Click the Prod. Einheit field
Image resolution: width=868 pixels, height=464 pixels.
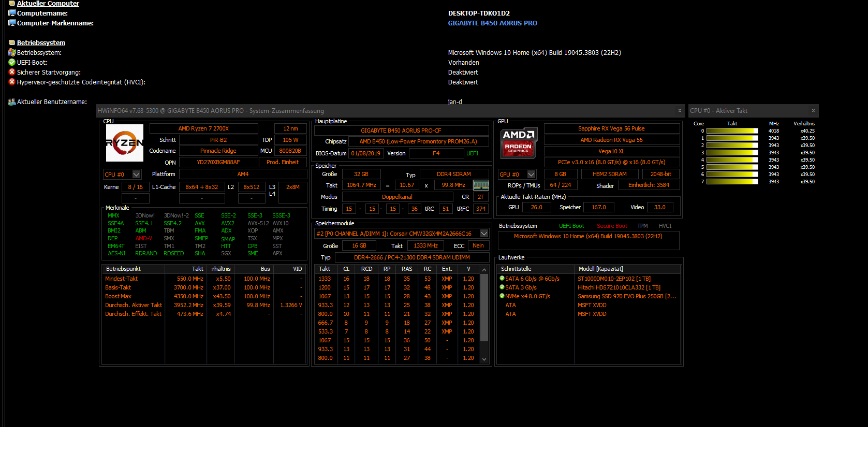coord(283,162)
